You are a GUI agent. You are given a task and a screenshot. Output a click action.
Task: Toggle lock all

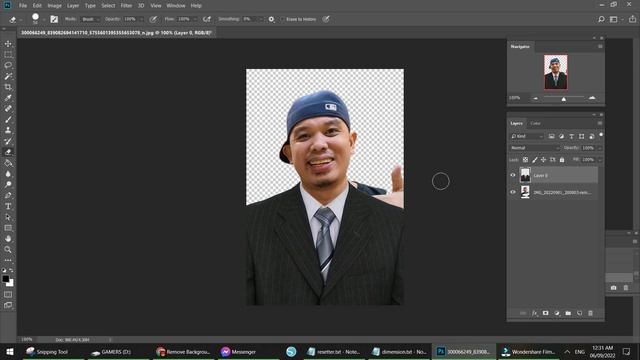pyautogui.click(x=562, y=160)
